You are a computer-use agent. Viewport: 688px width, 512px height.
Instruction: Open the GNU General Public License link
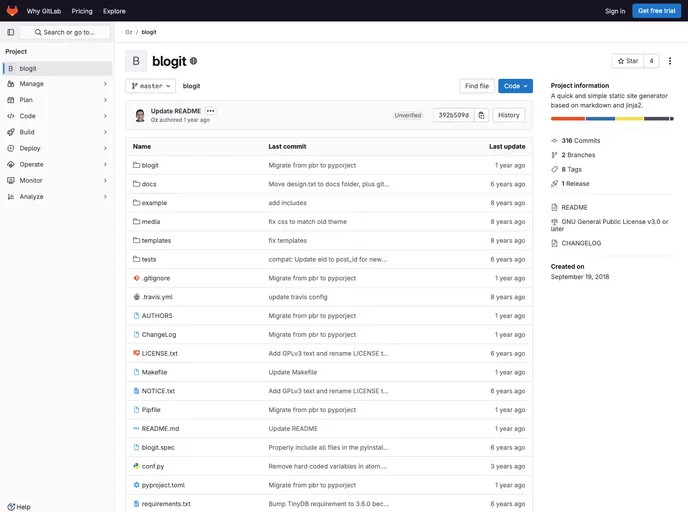tap(610, 225)
